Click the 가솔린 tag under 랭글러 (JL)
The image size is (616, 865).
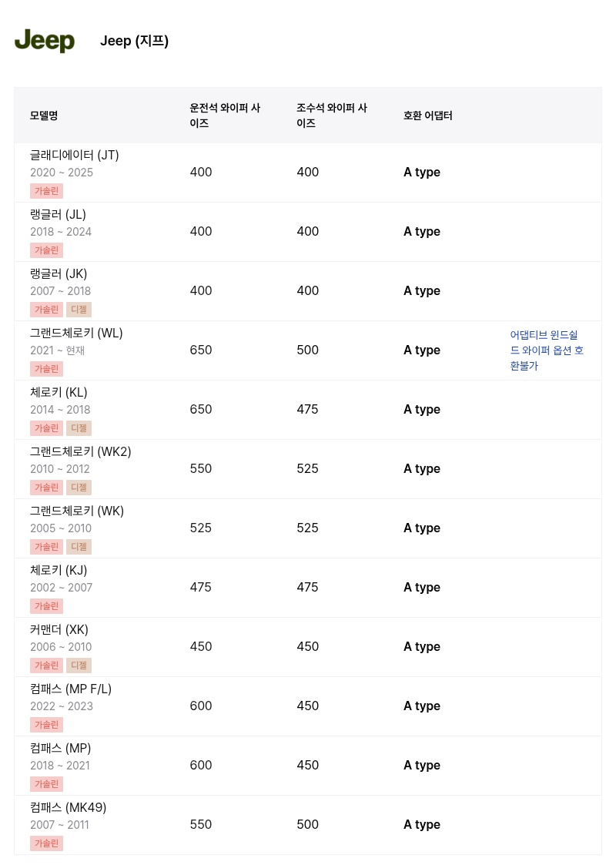(46, 250)
